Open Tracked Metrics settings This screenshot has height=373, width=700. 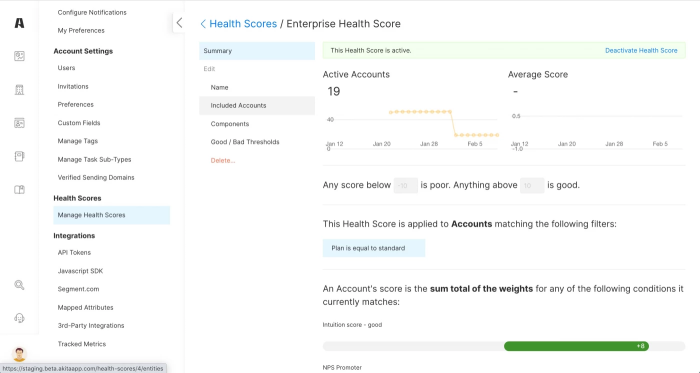pyautogui.click(x=82, y=344)
